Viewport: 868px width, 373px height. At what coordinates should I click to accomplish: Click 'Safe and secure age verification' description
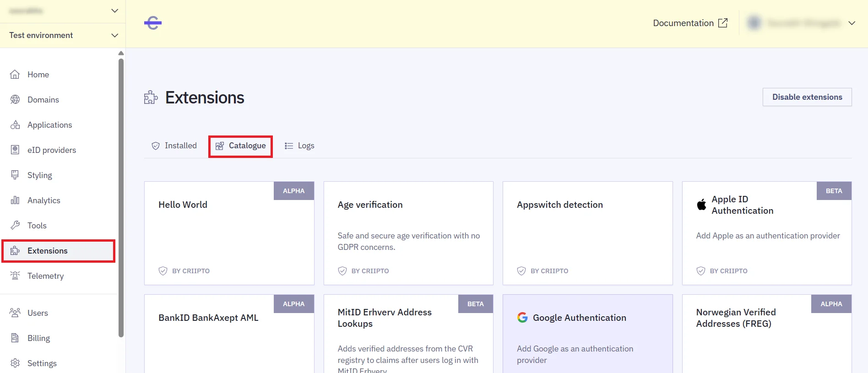pos(409,241)
